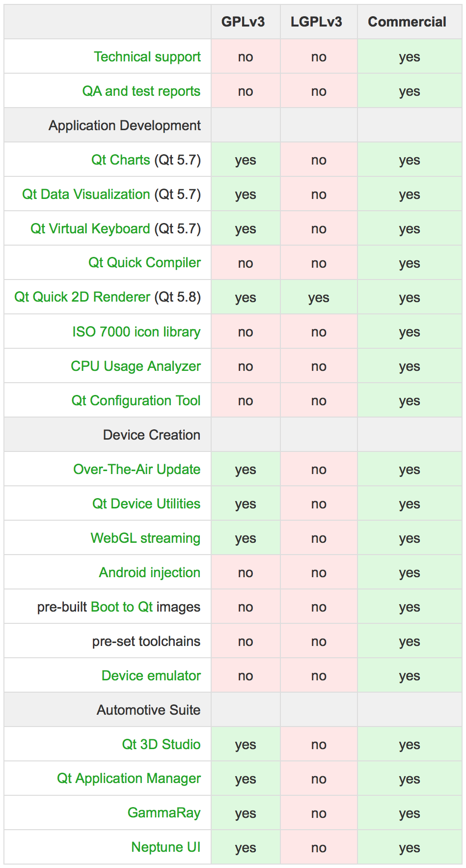This screenshot has height=868, width=466.
Task: Follow the Qt Device Utilities link
Action: tap(146, 504)
